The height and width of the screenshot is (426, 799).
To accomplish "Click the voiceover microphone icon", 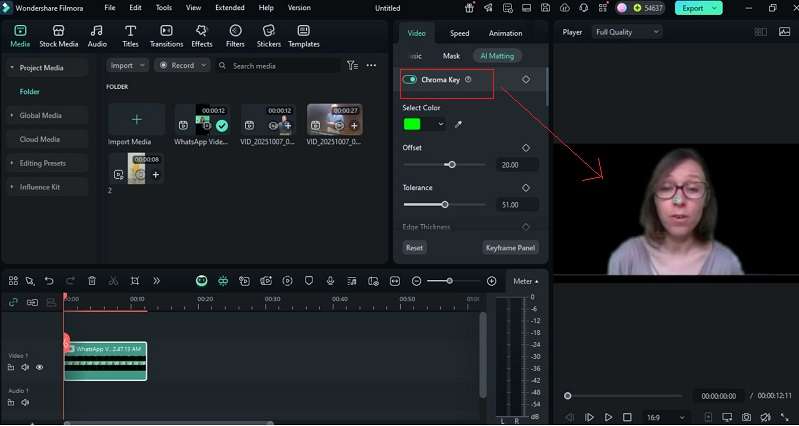I will [x=330, y=281].
